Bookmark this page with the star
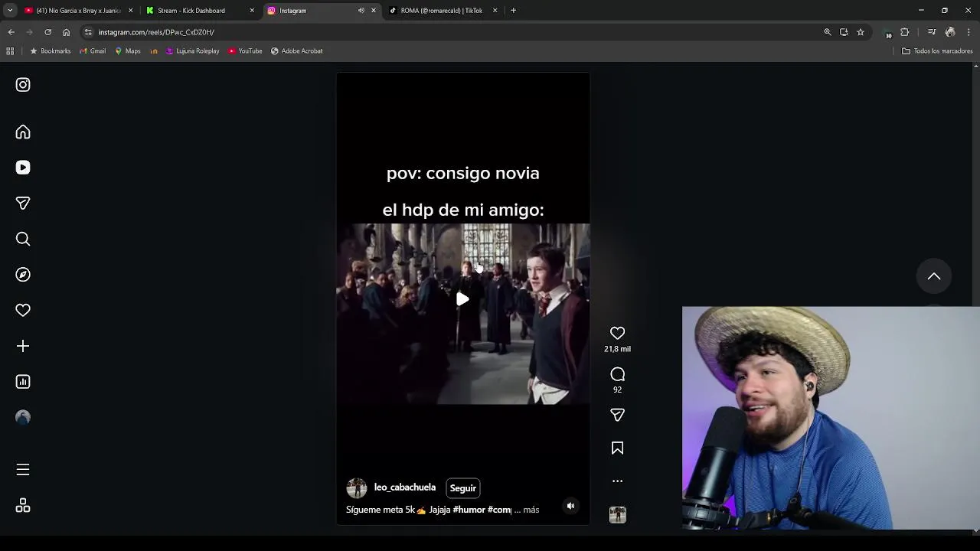This screenshot has width=980, height=551. point(861,32)
